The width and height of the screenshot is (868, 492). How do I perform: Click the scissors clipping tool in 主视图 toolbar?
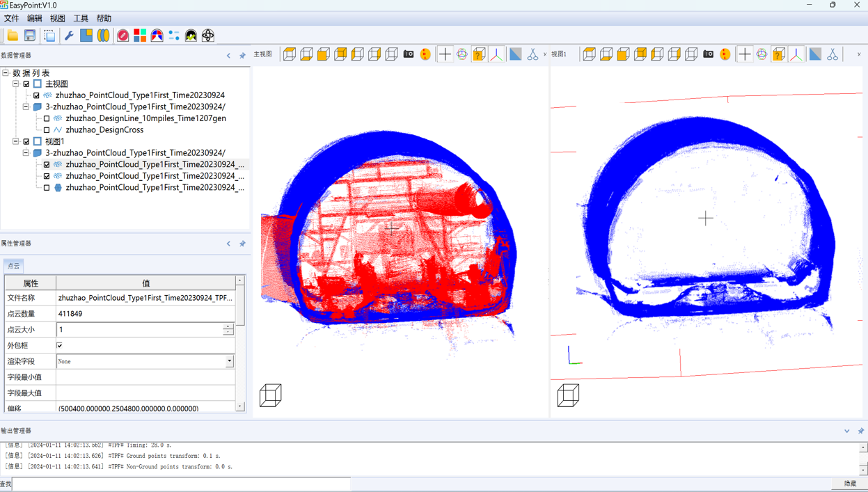click(x=532, y=54)
